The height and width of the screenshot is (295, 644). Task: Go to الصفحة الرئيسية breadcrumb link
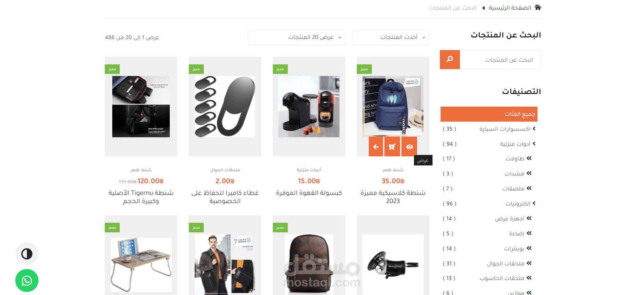(510, 7)
